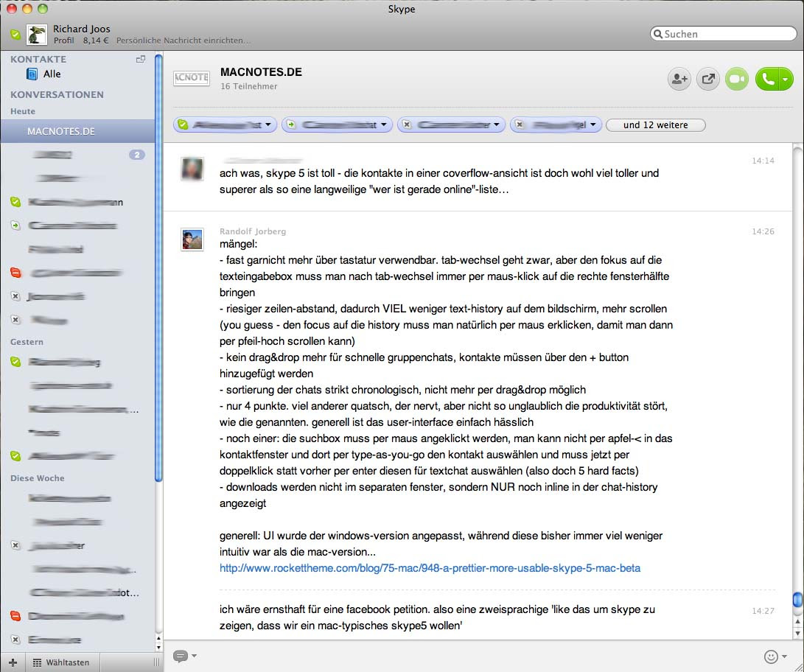
Task: Click the share/send file icon button
Action: tap(708, 79)
